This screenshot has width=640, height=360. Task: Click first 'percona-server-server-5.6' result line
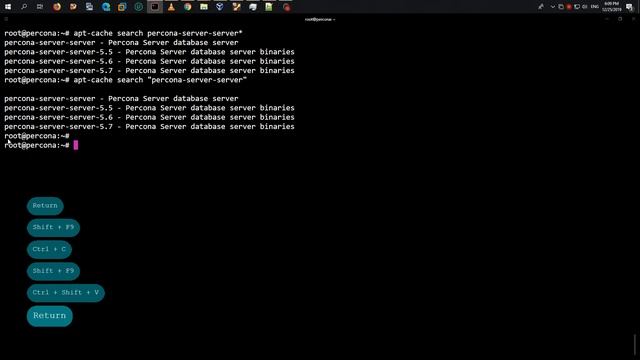[x=149, y=61]
